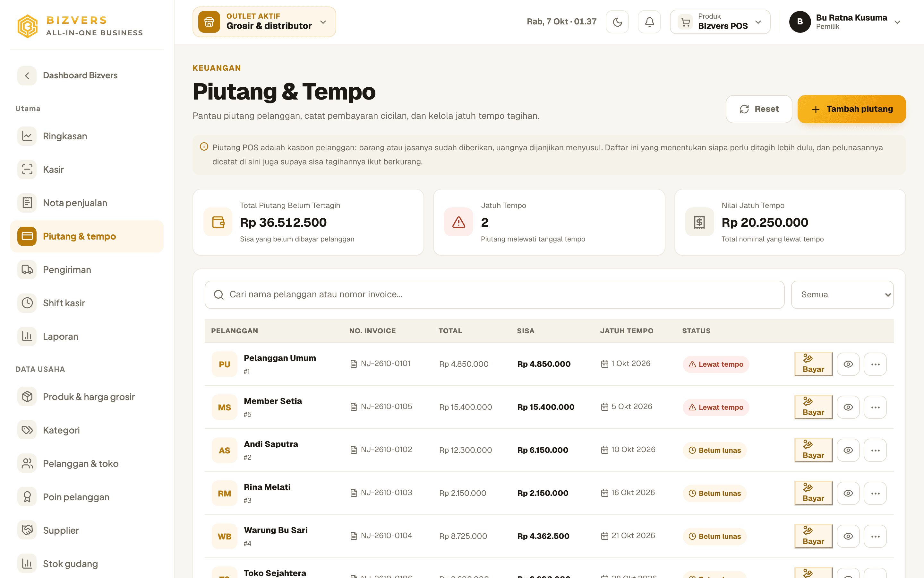The height and width of the screenshot is (578, 924).
Task: Go back using Dashboard Bizvers arrow icon
Action: tap(27, 75)
